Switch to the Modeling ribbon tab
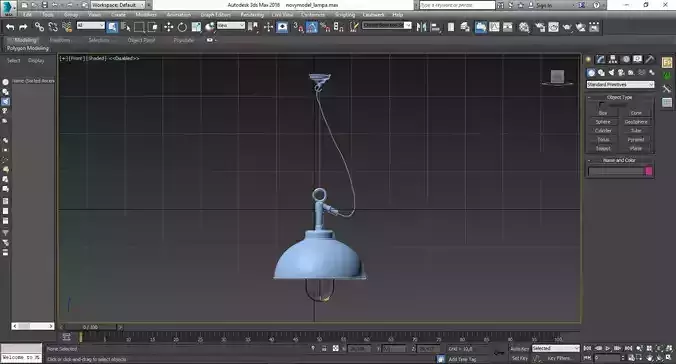This screenshot has height=364, width=676. tap(25, 40)
